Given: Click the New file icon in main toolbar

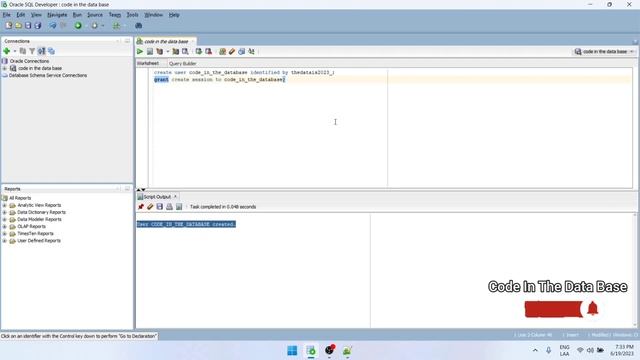Looking at the screenshot, I should point(9,26).
